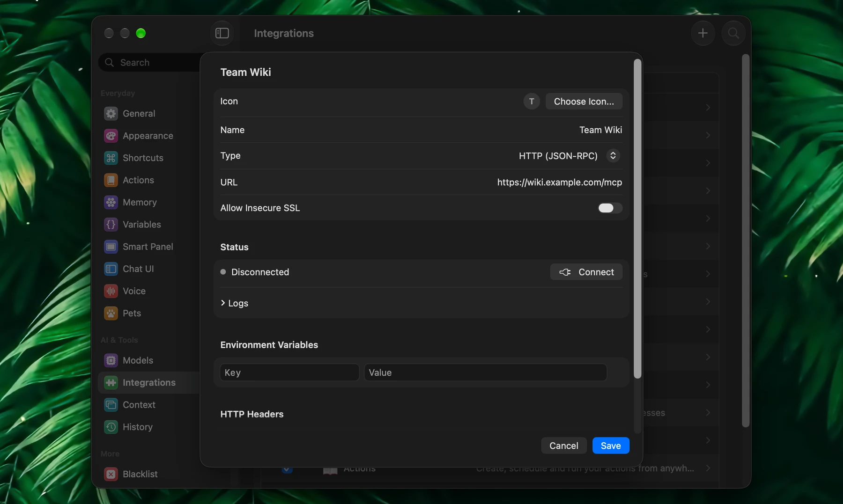
Task: Click the Connect button
Action: click(586, 272)
